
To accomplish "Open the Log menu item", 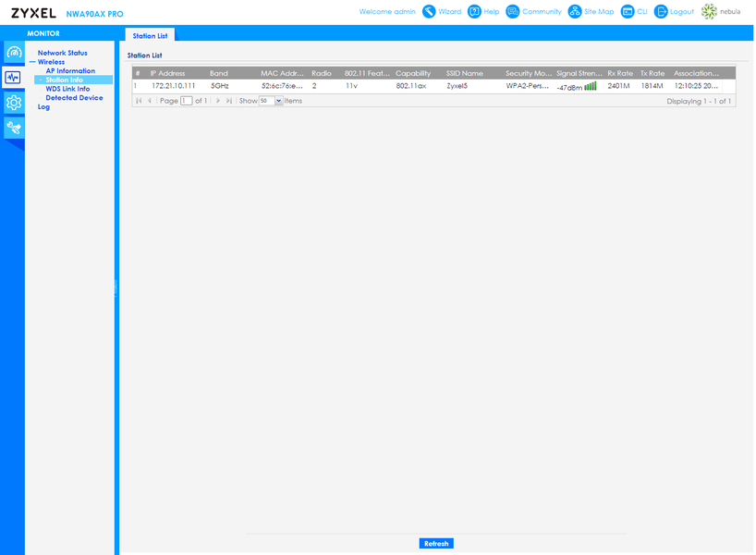I will pyautogui.click(x=43, y=107).
